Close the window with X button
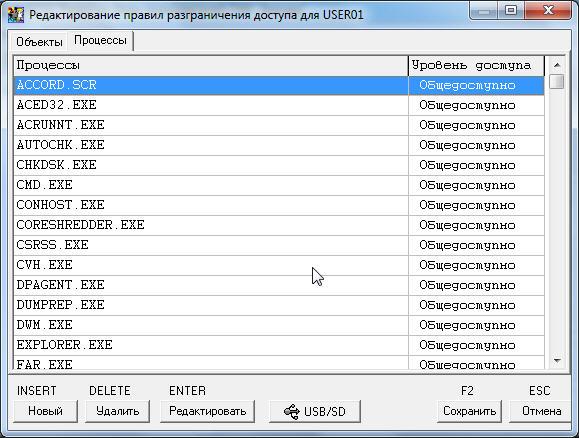 [x=548, y=11]
